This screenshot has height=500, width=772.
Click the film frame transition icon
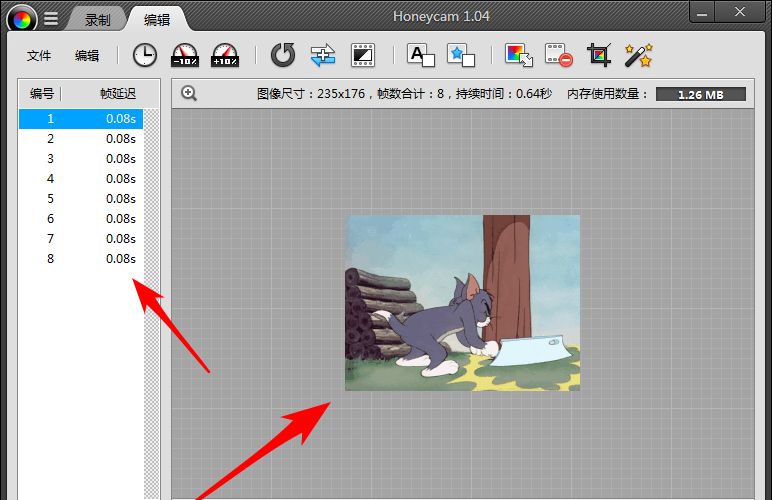[x=363, y=55]
